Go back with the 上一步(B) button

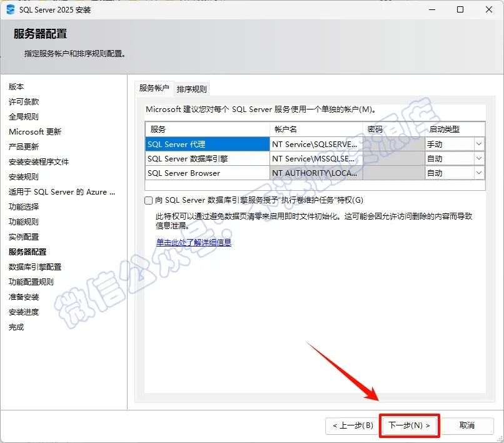353,425
